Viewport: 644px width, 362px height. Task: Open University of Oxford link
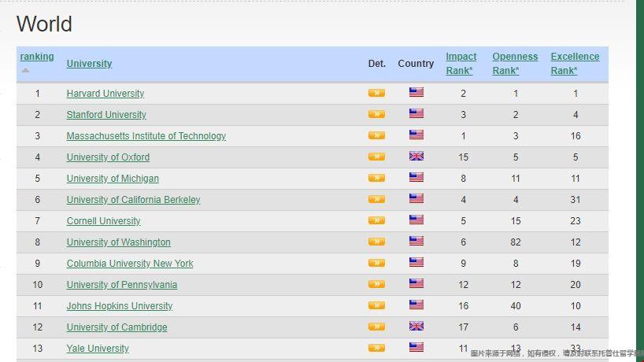pos(108,157)
